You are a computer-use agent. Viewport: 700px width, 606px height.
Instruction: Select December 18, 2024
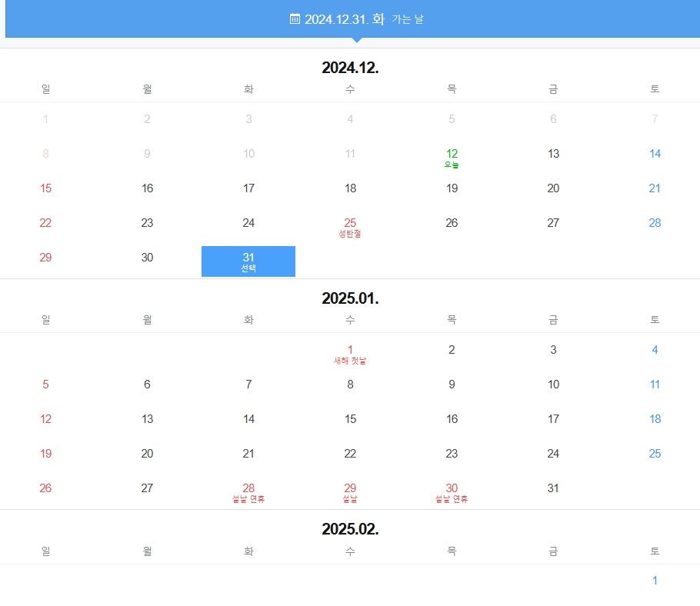(351, 188)
